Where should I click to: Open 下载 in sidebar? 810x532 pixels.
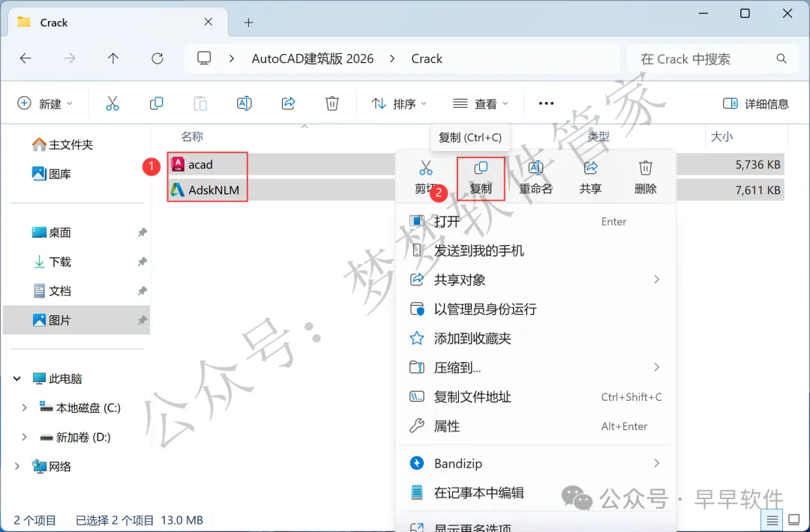point(52,262)
